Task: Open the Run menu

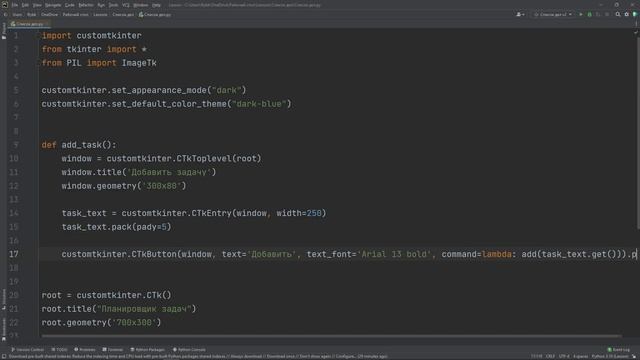Action: tap(101, 5)
